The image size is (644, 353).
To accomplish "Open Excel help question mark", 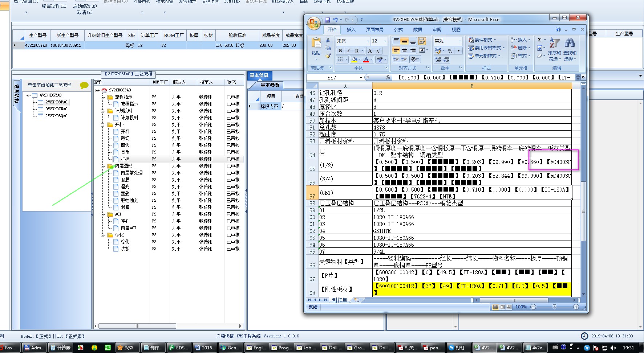I will [x=558, y=29].
